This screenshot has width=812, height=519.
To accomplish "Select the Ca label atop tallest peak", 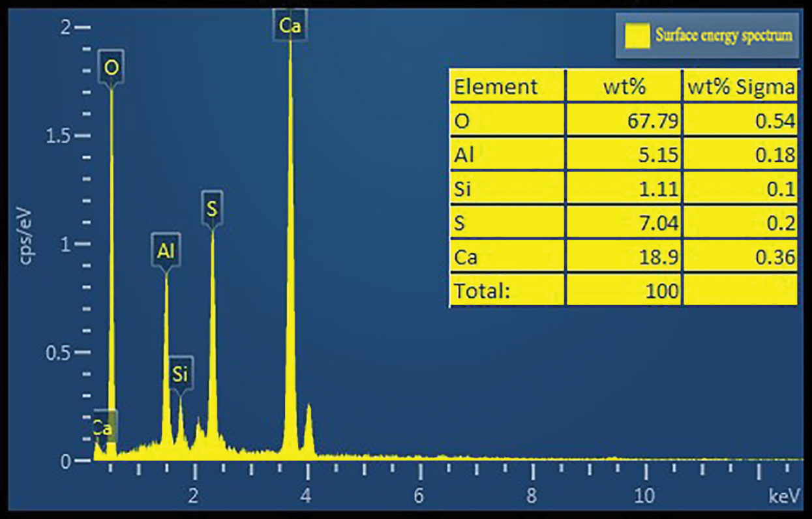I will [x=290, y=26].
